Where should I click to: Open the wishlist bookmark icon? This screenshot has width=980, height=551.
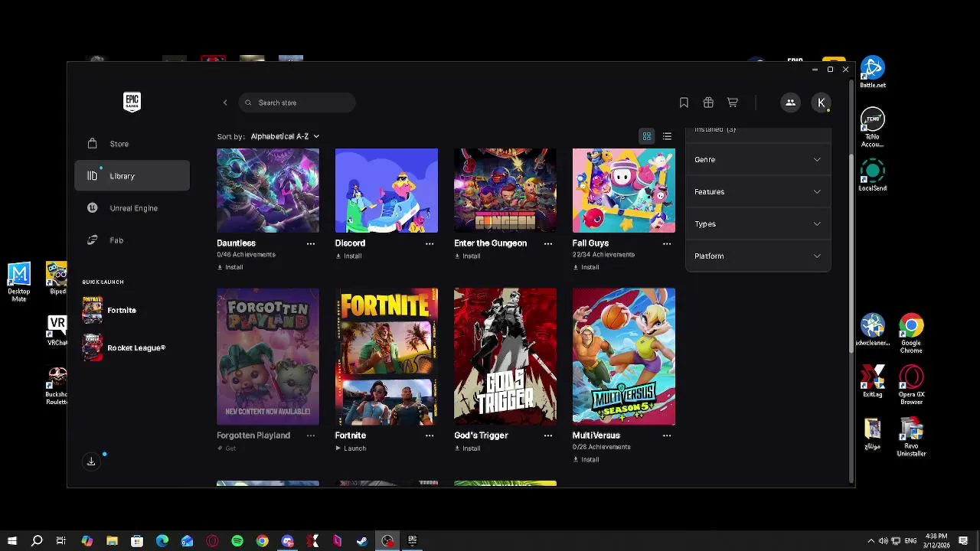[684, 103]
